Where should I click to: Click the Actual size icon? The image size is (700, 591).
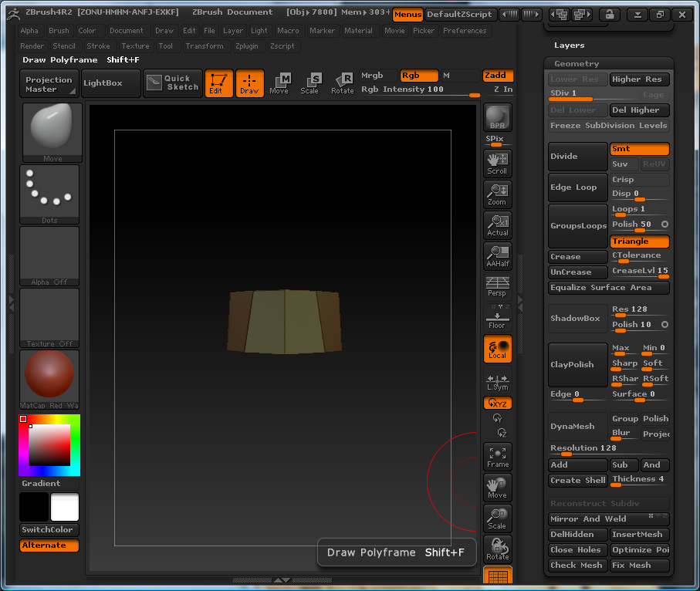[497, 225]
